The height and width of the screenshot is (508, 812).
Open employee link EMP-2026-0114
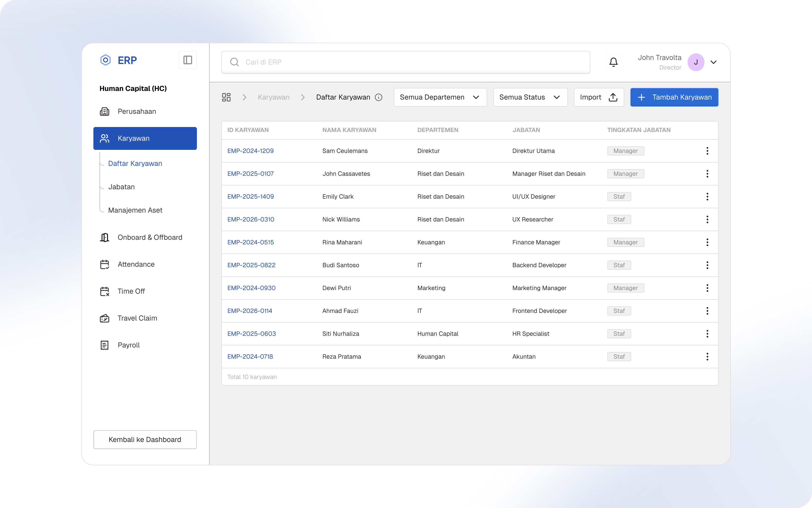click(x=250, y=311)
